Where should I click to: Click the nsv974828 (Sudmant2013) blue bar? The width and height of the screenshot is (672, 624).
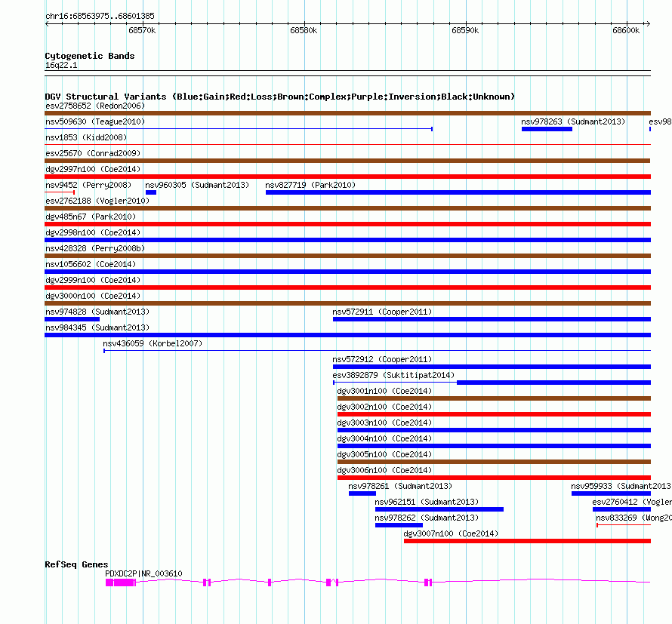point(72,319)
